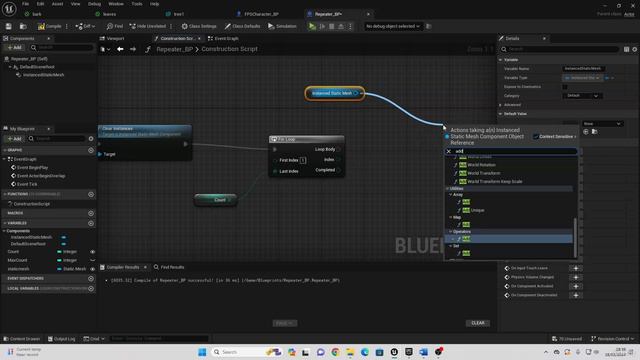The height and width of the screenshot is (360, 640).
Task: Add new macro with MACROS plus icon
Action: click(x=91, y=213)
